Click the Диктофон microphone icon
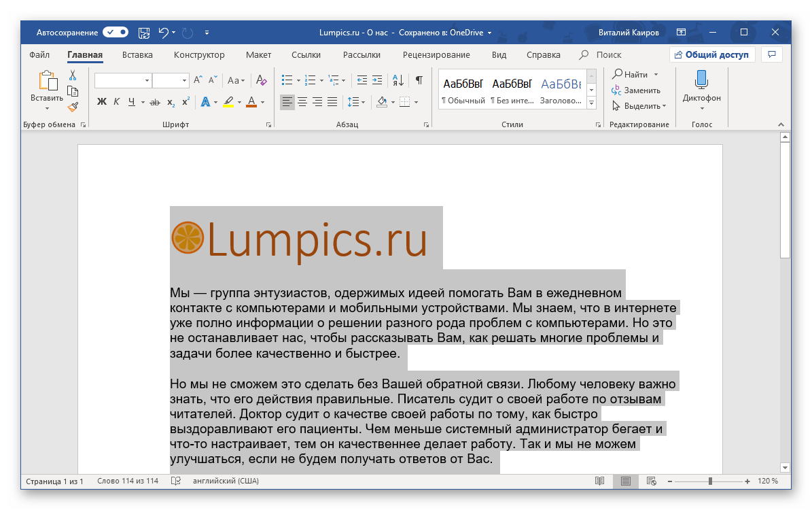 click(x=701, y=80)
